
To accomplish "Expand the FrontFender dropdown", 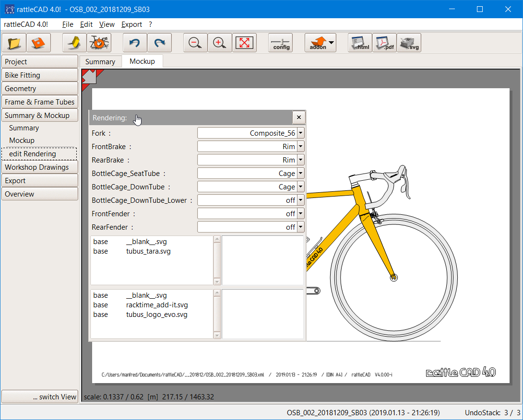I will point(301,214).
